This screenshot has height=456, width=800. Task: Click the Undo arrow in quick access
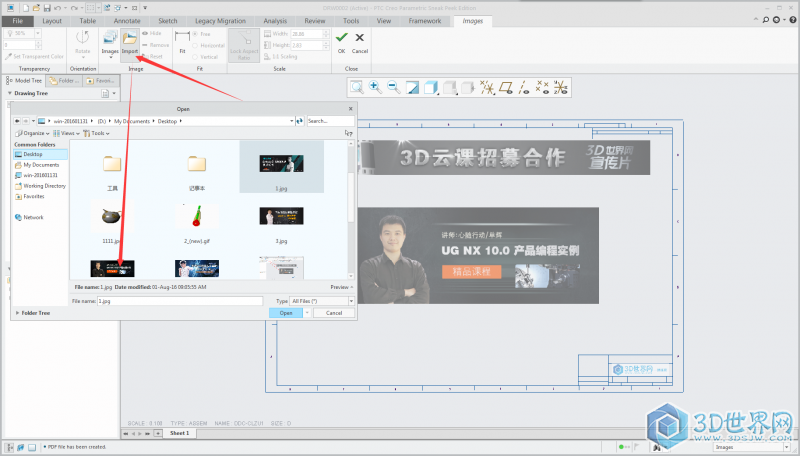tap(58, 8)
